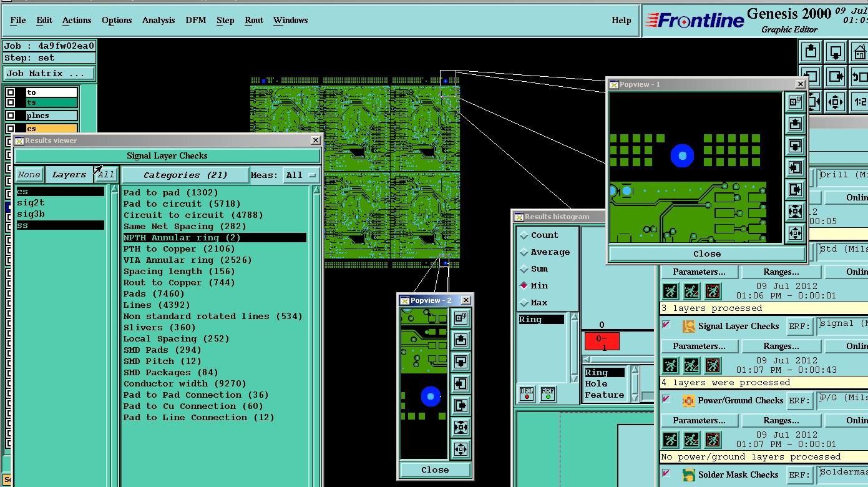This screenshot has width=868, height=487.
Task: Click the All button beside Layers
Action: click(x=106, y=175)
